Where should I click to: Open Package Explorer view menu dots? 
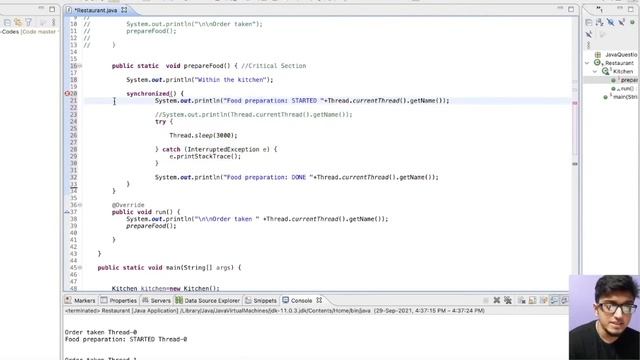(53, 22)
